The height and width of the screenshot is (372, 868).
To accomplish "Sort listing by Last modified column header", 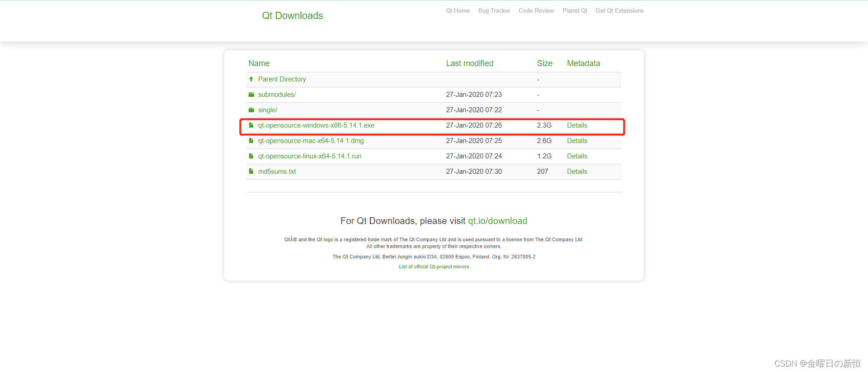I will tap(469, 63).
